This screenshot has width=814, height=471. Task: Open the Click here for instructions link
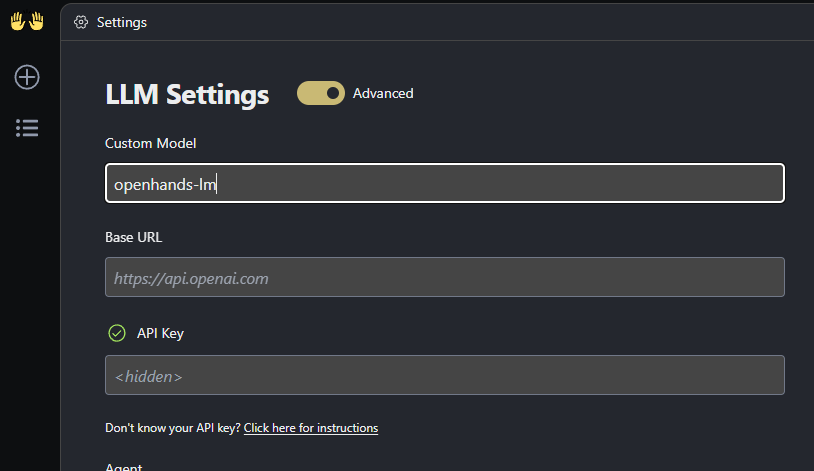[311, 428]
